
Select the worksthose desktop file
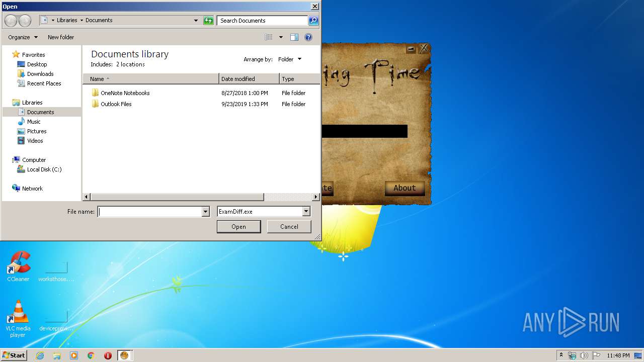pyautogui.click(x=56, y=271)
